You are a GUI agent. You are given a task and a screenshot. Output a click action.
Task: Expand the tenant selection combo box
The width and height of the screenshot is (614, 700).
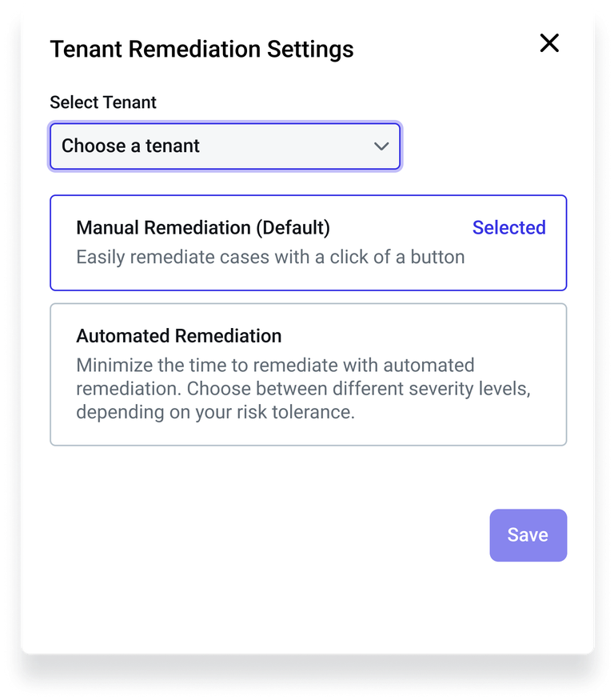224,146
